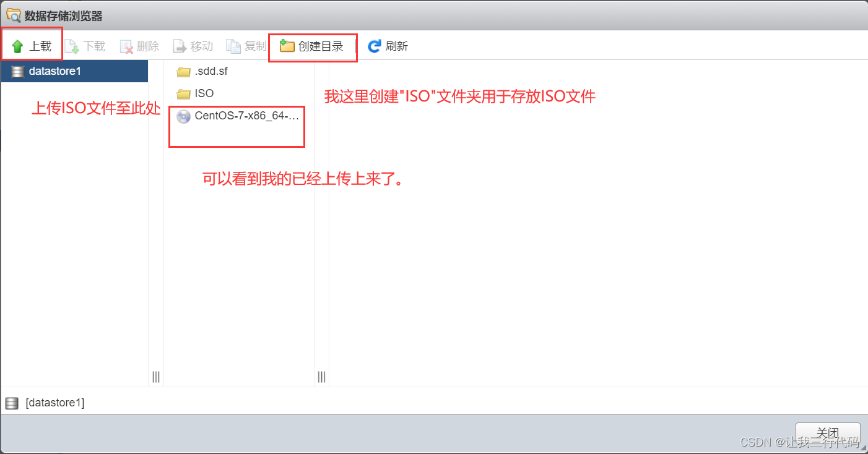This screenshot has width=868, height=454.
Task: Click the ISO folder icon
Action: pyautogui.click(x=183, y=94)
